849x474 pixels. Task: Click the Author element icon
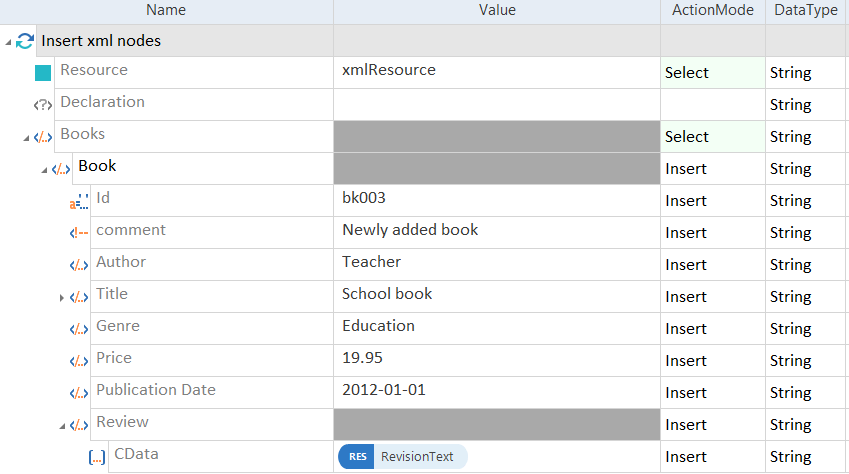tap(79, 265)
